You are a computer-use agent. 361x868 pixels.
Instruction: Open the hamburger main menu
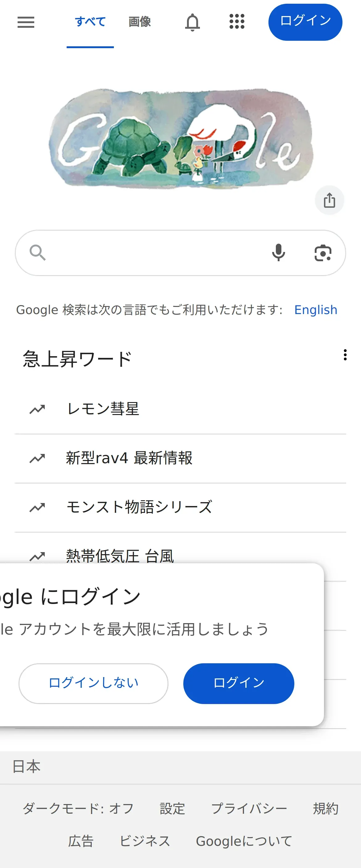[26, 22]
